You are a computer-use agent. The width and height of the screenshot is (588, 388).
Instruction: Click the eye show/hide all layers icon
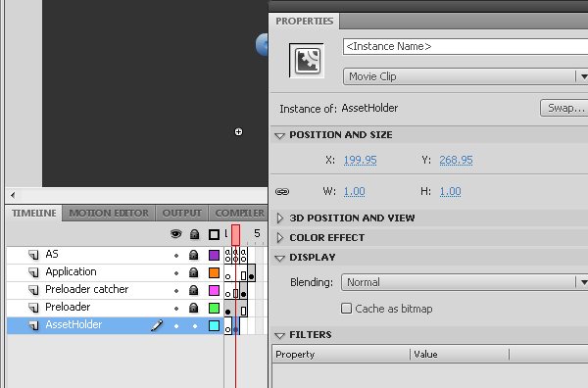175,234
